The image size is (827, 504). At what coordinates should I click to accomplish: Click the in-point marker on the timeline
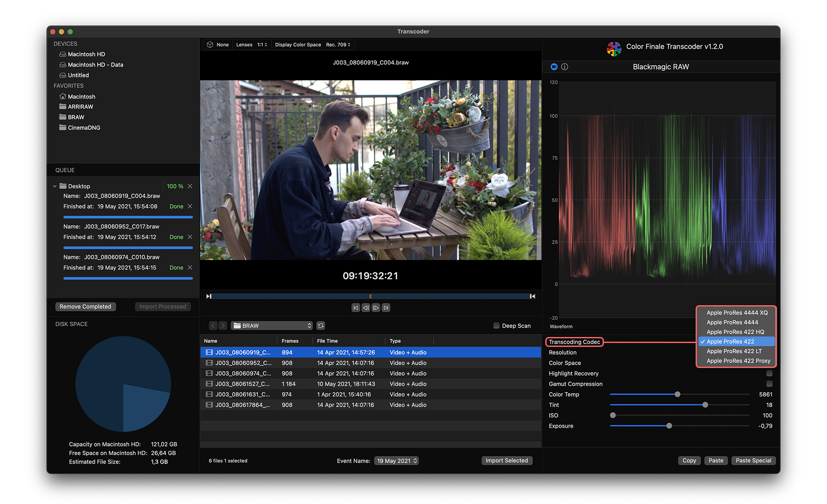point(209,296)
